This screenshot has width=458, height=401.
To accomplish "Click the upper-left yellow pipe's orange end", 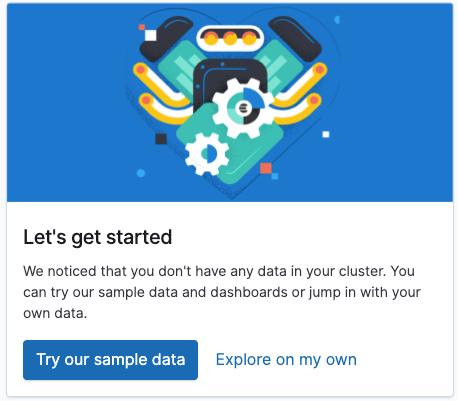I will pos(141,69).
